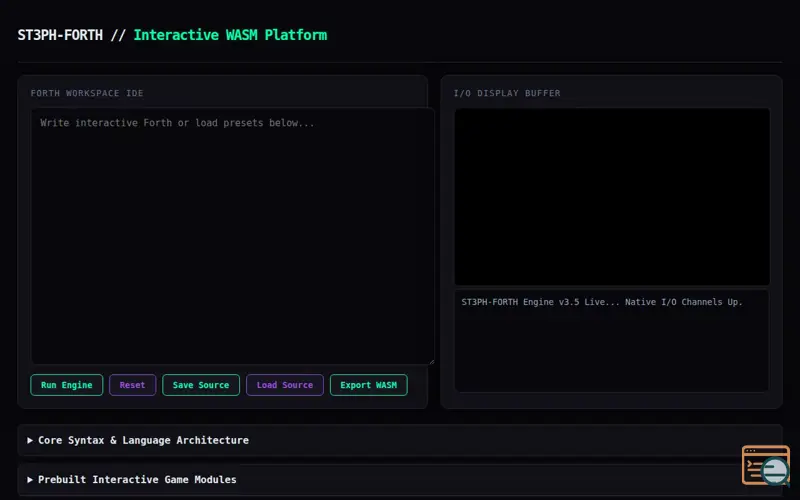Export the program as WASM

tap(368, 385)
